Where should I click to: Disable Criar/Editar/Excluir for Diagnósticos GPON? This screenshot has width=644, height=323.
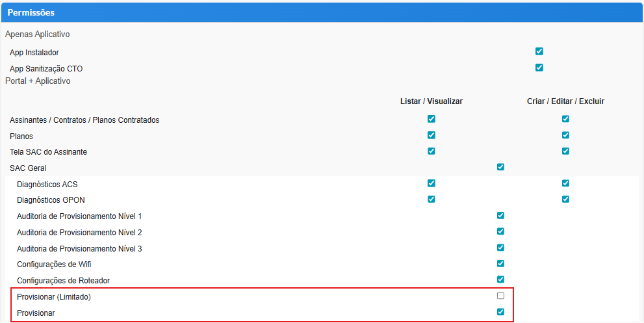coord(565,199)
